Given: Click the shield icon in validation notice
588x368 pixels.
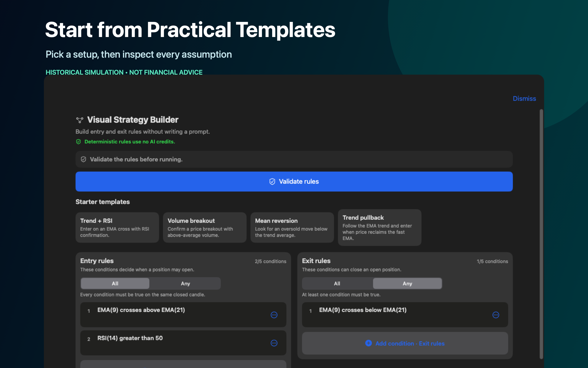Looking at the screenshot, I should 83,159.
